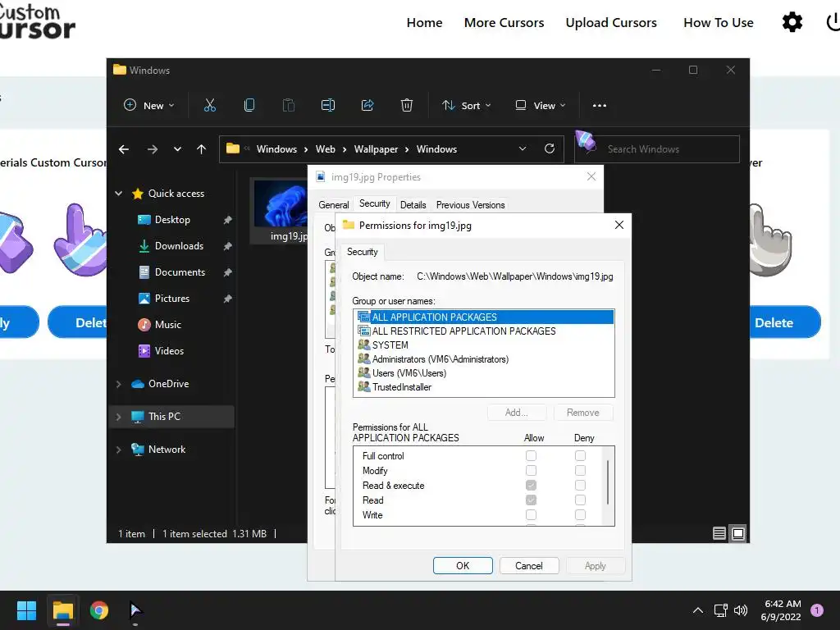Open How To Use page
Viewport: 840px width, 630px height.
[x=719, y=22]
